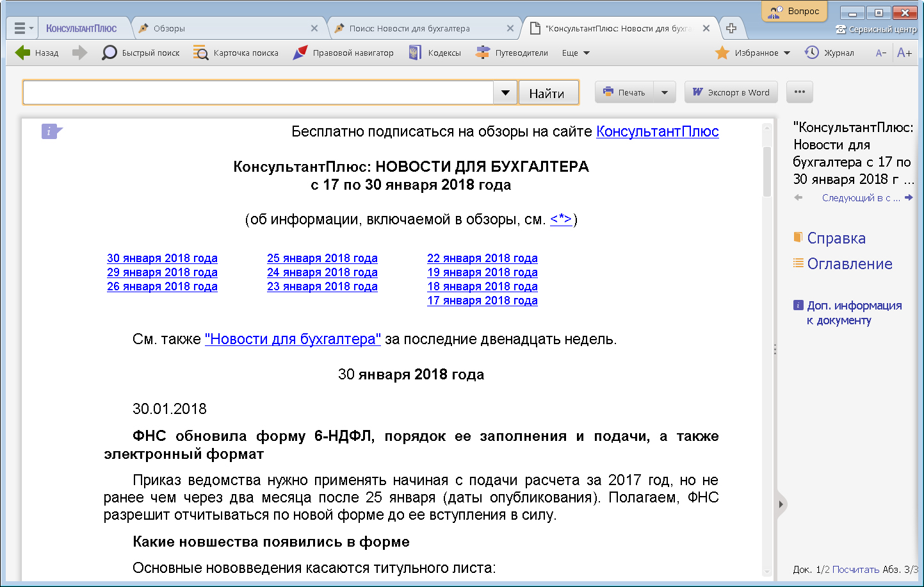Click the scrollbar up arrow
This screenshot has height=587, width=924.
[767, 128]
